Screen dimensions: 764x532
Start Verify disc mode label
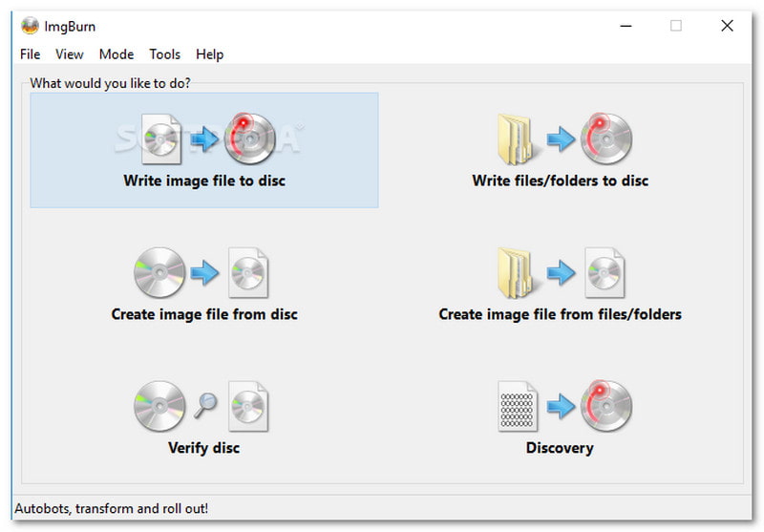pos(203,448)
